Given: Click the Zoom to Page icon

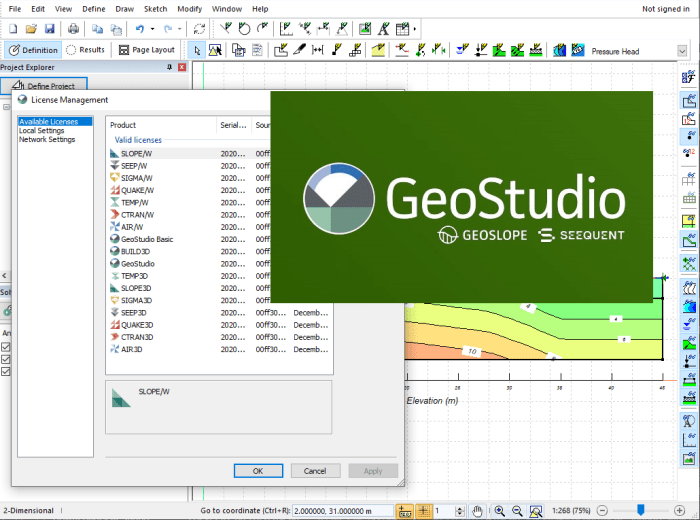Looking at the screenshot, I should pyautogui.click(x=536, y=511).
